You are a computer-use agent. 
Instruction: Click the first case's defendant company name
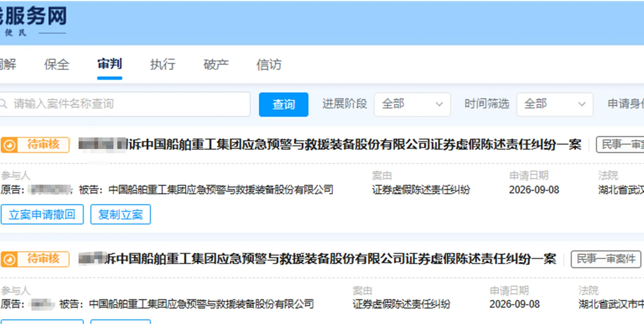pyautogui.click(x=221, y=190)
